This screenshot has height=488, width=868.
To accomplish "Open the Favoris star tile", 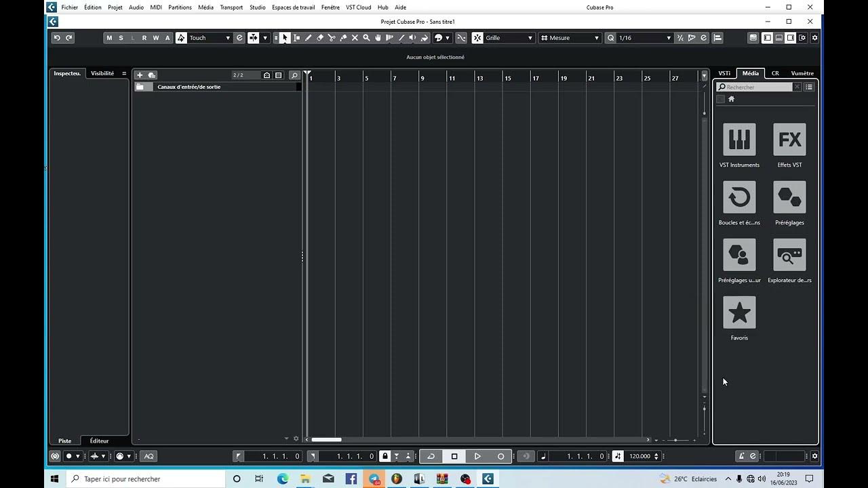I will click(739, 312).
